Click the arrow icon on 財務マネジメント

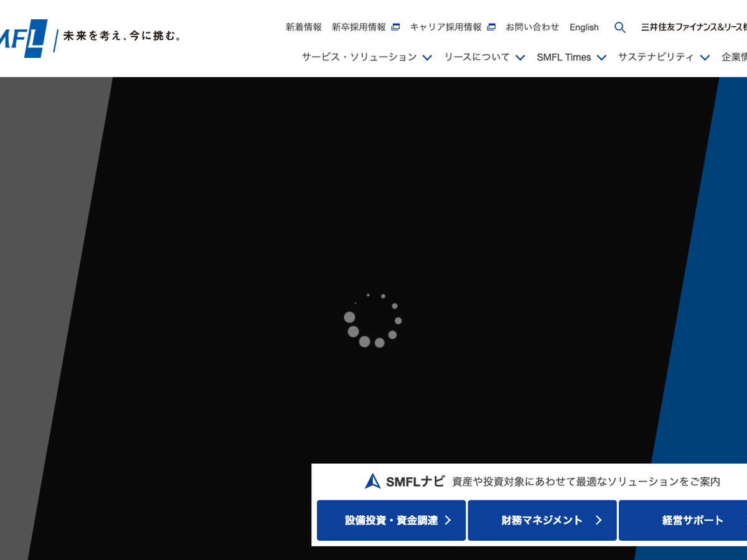(x=598, y=520)
